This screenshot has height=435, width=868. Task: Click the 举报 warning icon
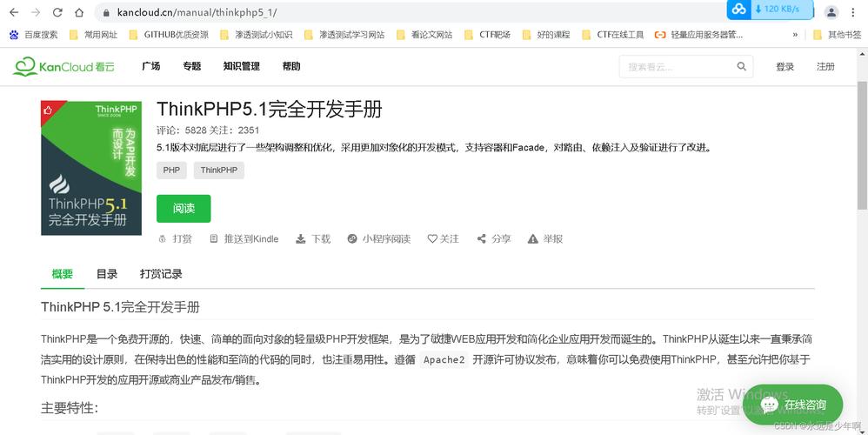tap(532, 238)
